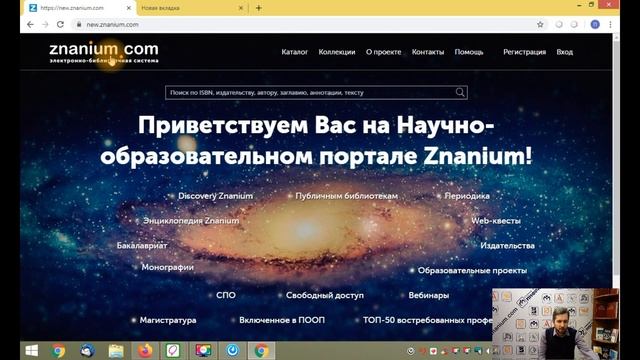Open the Chrome profile avatar
The width and height of the screenshot is (640, 360).
(595, 24)
